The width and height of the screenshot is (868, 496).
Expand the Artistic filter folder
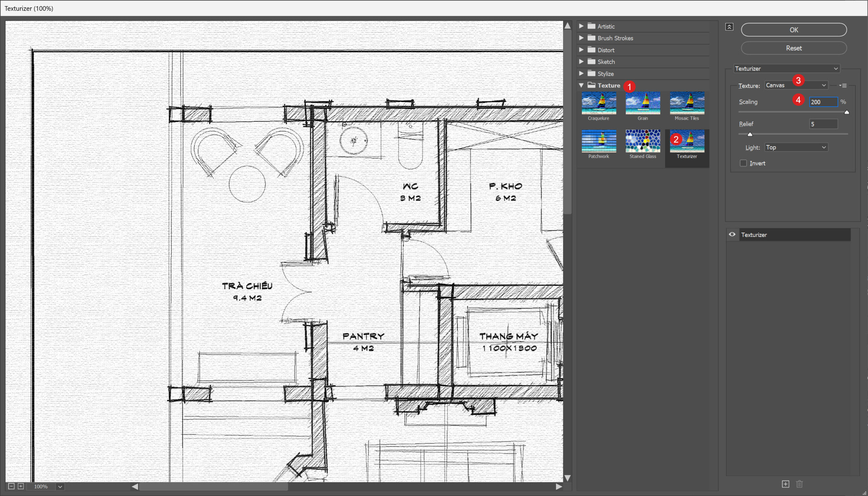tap(581, 26)
